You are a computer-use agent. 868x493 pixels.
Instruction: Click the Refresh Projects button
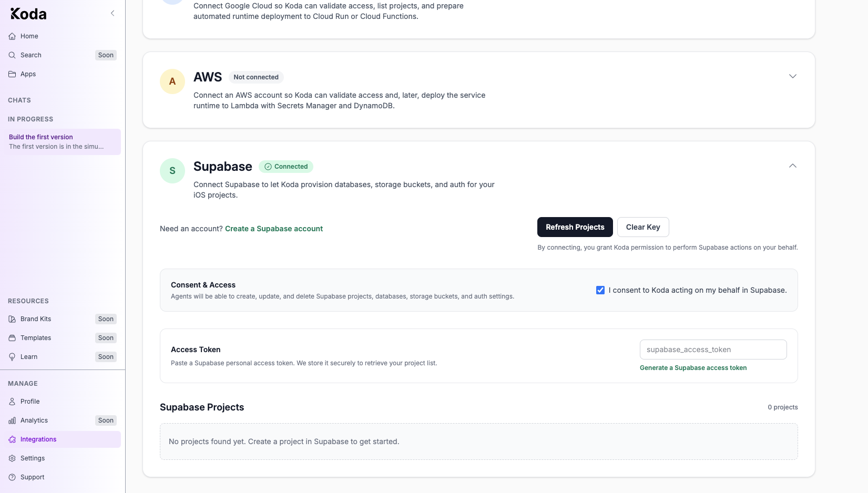click(x=575, y=227)
